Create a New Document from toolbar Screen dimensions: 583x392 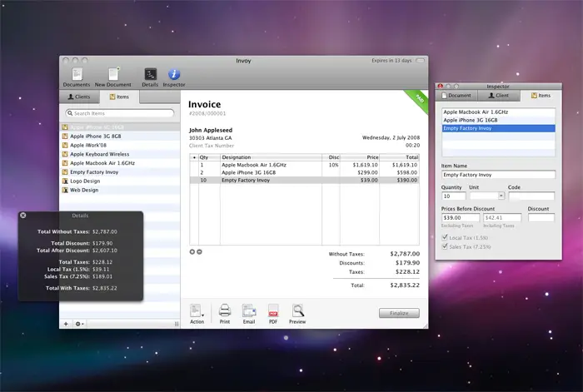click(112, 75)
